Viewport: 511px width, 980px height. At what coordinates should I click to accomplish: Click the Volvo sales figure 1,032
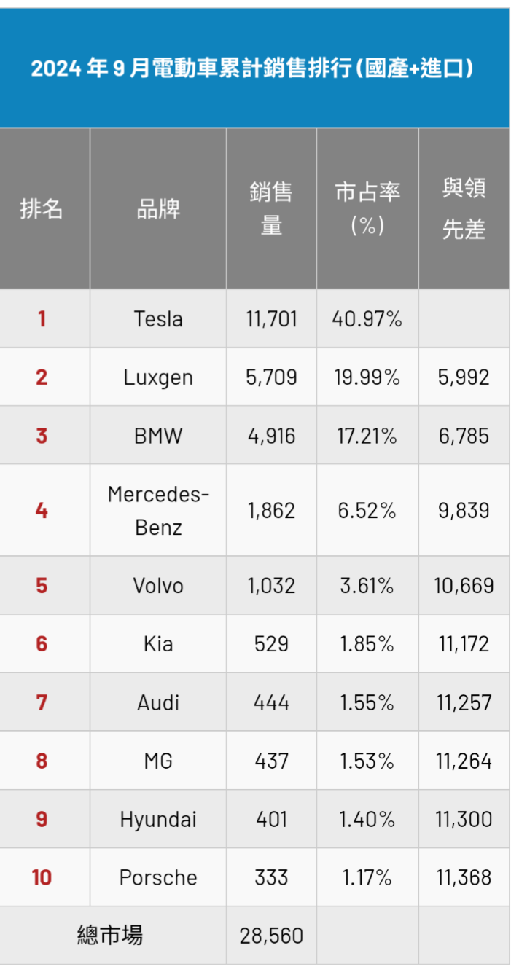271,586
